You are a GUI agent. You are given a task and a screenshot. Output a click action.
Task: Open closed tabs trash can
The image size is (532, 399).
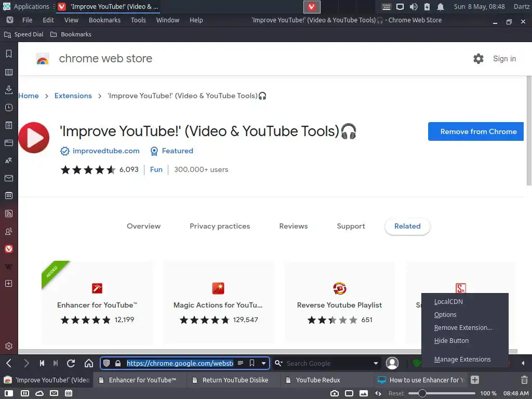[524, 380]
